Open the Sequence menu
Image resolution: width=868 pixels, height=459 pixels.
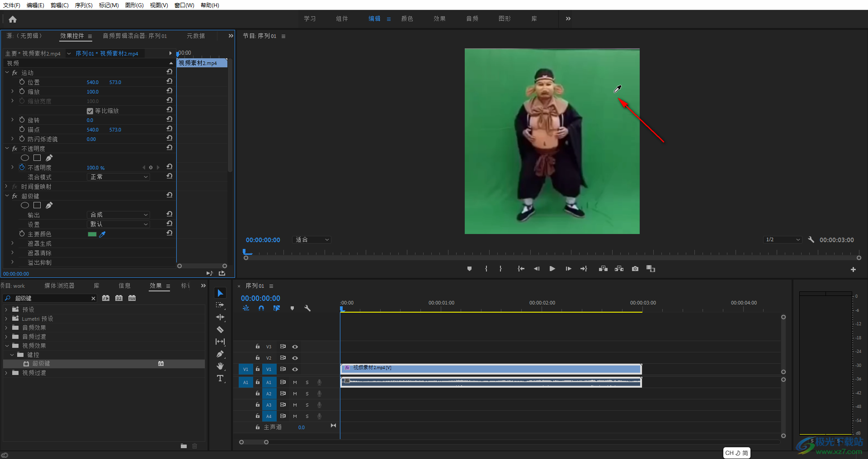84,5
